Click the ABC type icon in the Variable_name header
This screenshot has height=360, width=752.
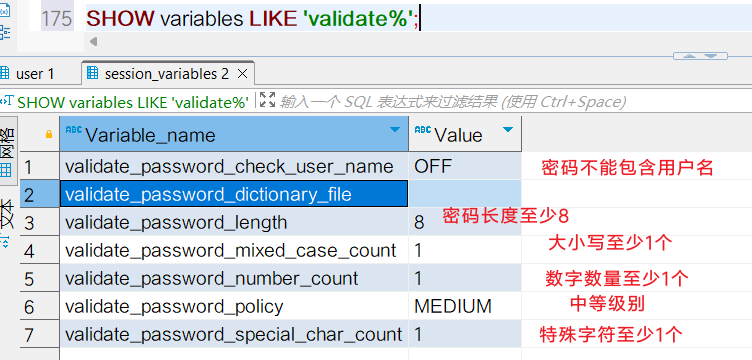tap(73, 130)
